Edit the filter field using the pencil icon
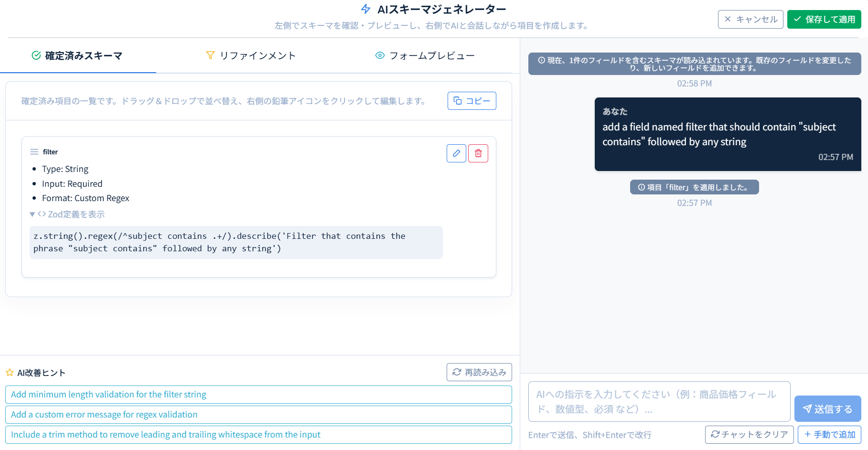 456,153
